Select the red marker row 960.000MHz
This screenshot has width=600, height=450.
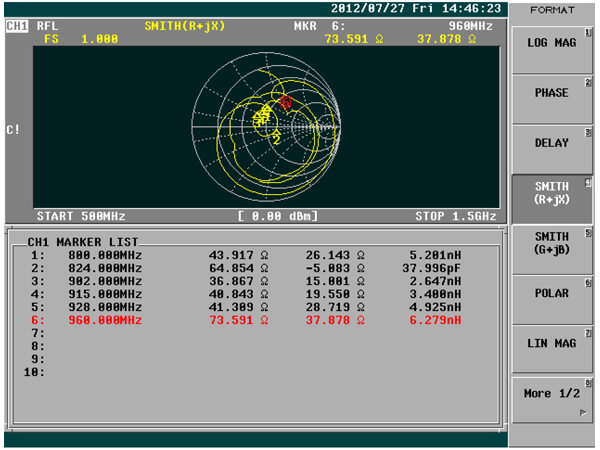click(246, 320)
